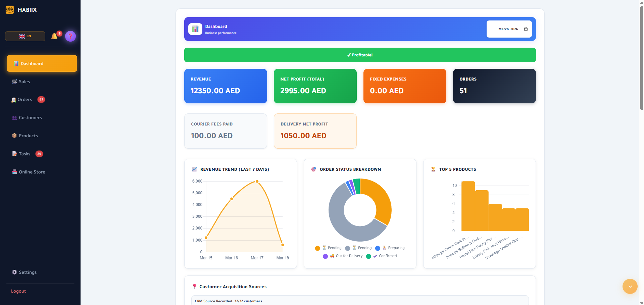The width and height of the screenshot is (644, 305).
Task: Go to the Orders page
Action: [25, 100]
